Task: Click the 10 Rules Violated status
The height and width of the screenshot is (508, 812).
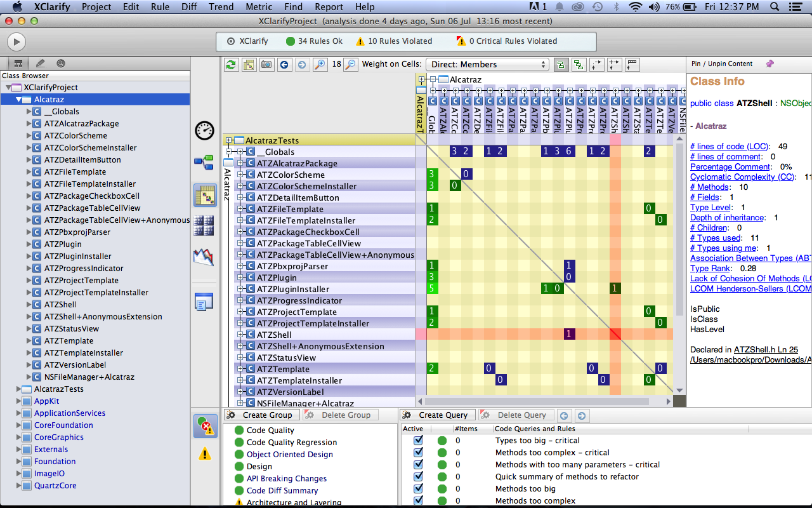Action: [393, 41]
